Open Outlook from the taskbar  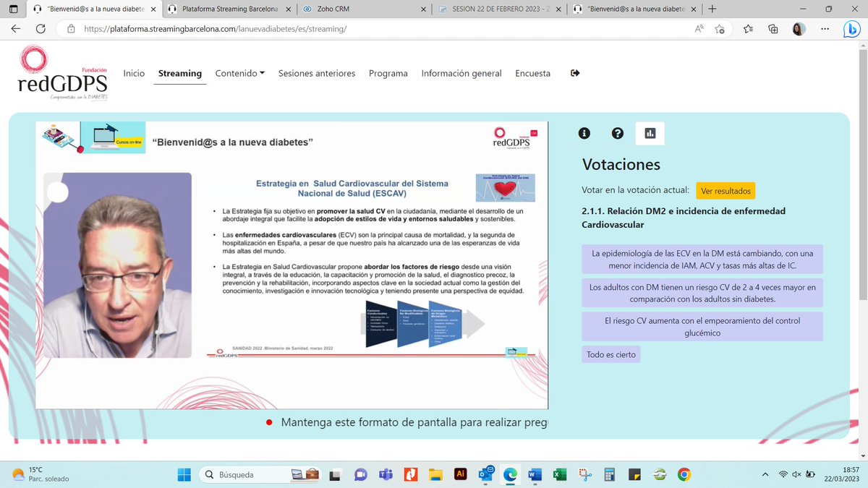click(485, 474)
